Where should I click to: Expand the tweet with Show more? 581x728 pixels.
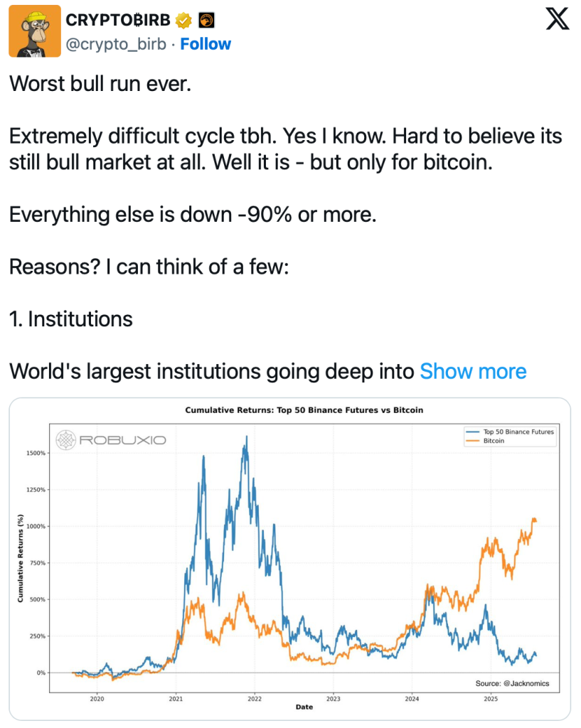473,371
